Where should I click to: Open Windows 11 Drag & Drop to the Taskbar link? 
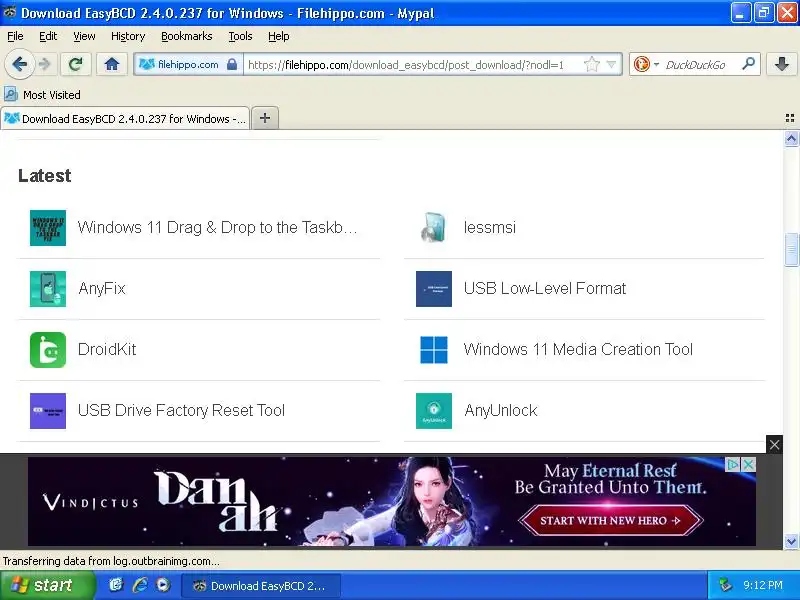coord(217,227)
